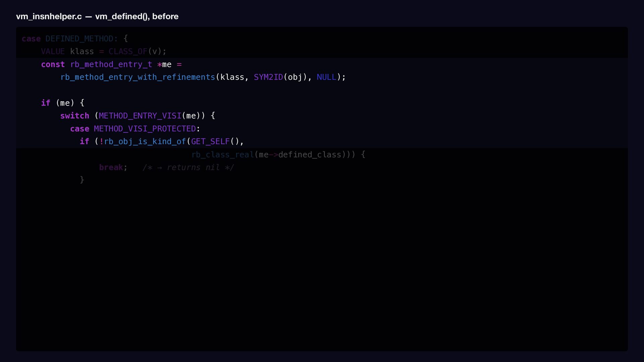Image resolution: width=644 pixels, height=362 pixels.
Task: Click the dimmed CLASS_OF macro call
Action: (x=128, y=52)
